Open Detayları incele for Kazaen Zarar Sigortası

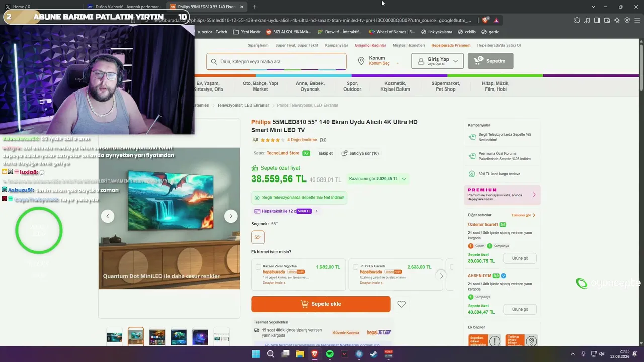click(x=274, y=283)
